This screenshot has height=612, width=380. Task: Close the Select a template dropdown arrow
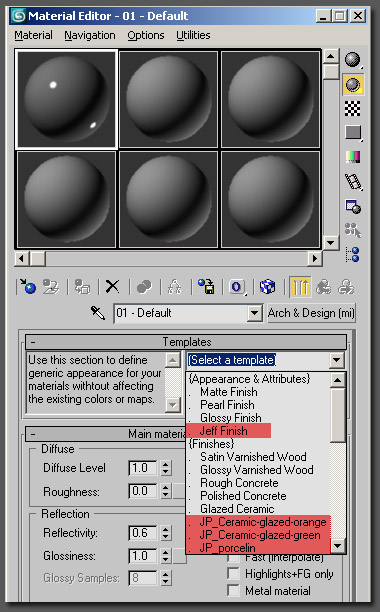(336, 360)
